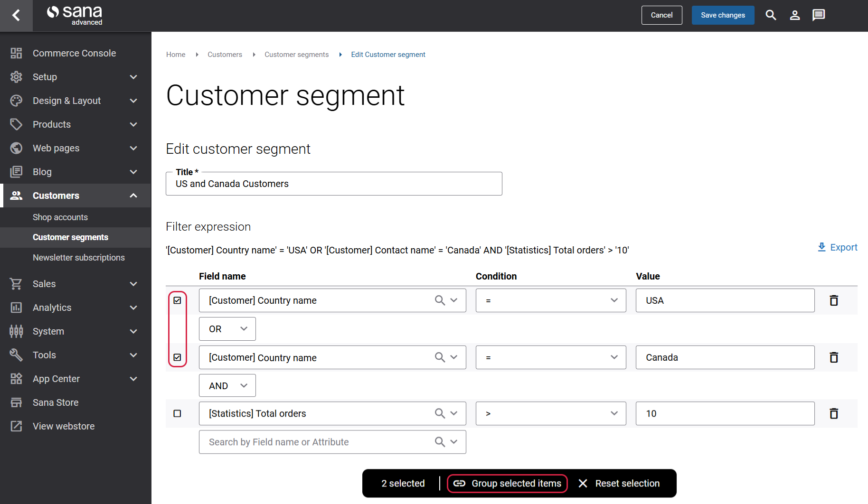Click Group selected items button
868x504 pixels.
(x=507, y=484)
